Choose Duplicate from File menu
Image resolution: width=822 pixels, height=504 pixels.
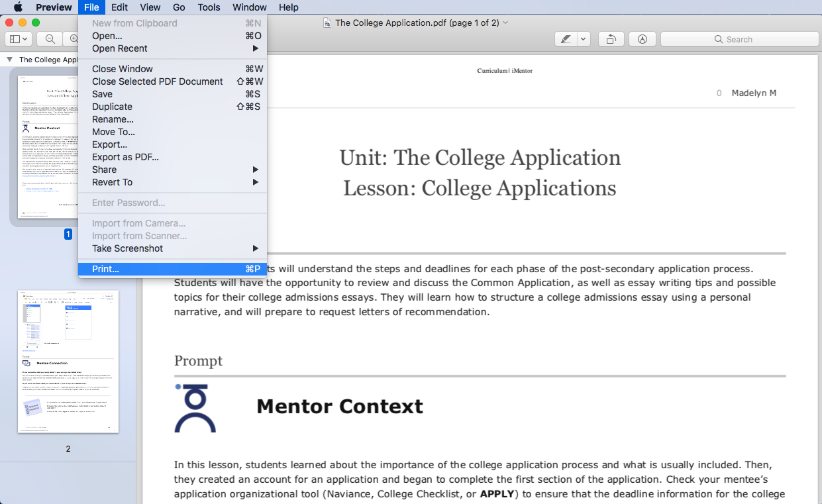[x=172, y=107]
